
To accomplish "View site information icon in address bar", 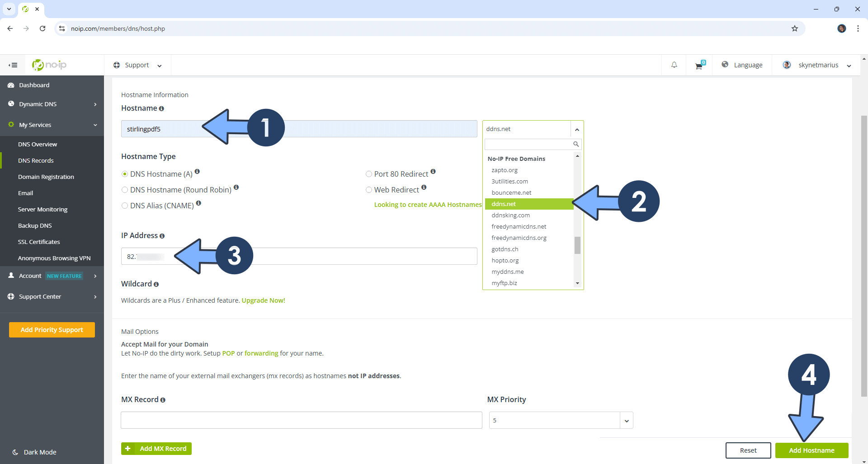I will pos(62,28).
